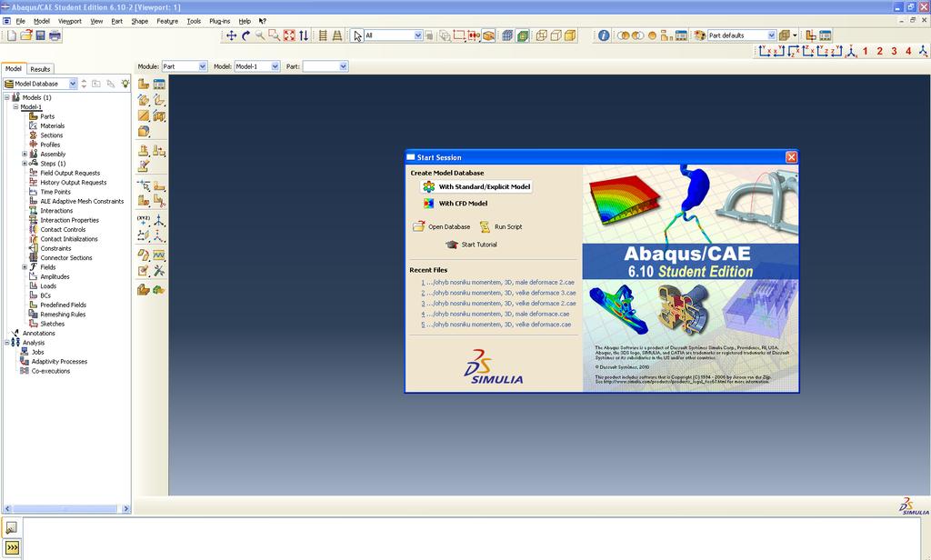Click the Query information icon

tap(604, 35)
